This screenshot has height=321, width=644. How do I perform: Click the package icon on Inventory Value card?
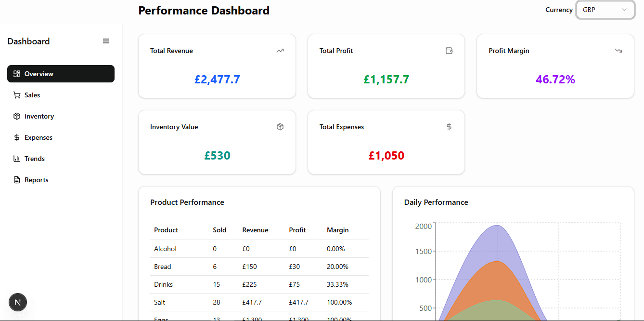click(280, 127)
